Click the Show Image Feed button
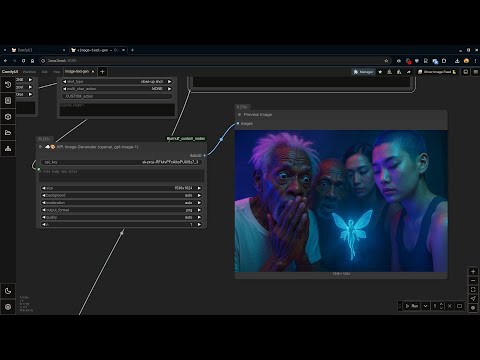 [437, 72]
